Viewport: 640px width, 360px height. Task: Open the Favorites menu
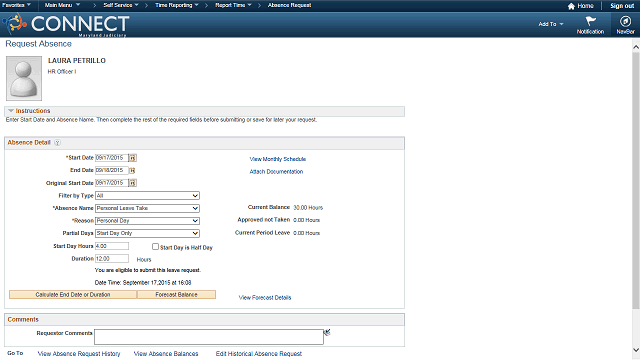point(16,5)
